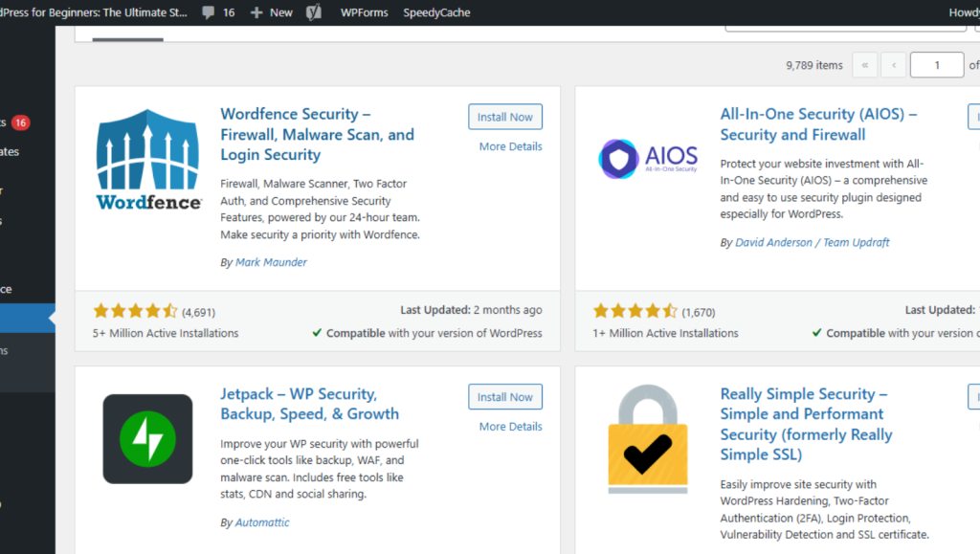This screenshot has width=980, height=554.
Task: Open the SpeedyCache admin bar menu
Action: click(437, 12)
